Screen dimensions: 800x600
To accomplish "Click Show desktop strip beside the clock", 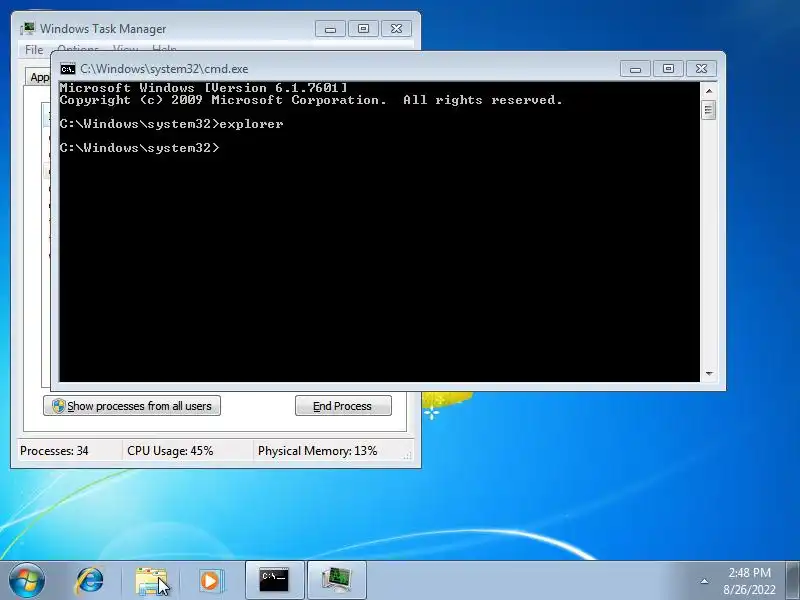I will [x=793, y=580].
